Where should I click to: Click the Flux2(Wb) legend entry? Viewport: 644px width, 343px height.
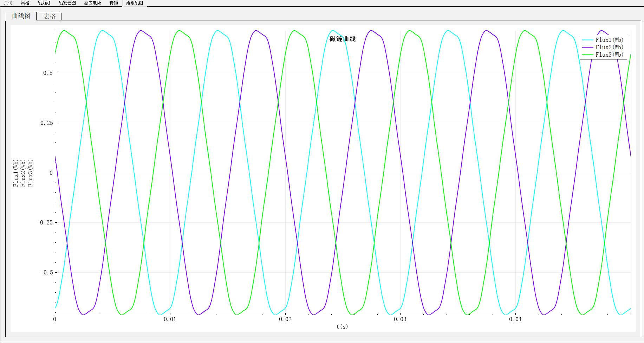603,47
